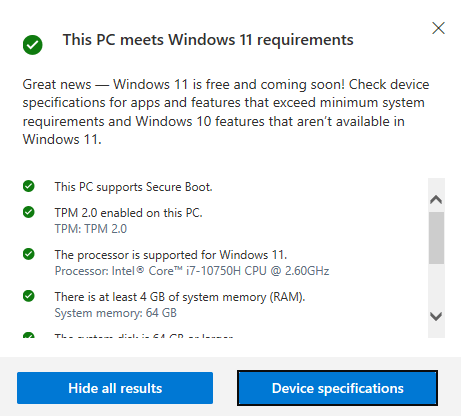The width and height of the screenshot is (461, 416).
Task: Click the Intel Core i7-10750H processor detail
Action: pyautogui.click(x=192, y=271)
